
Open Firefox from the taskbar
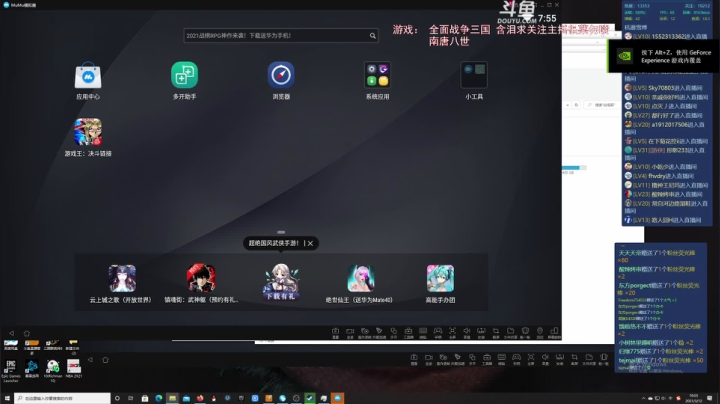pos(200,398)
